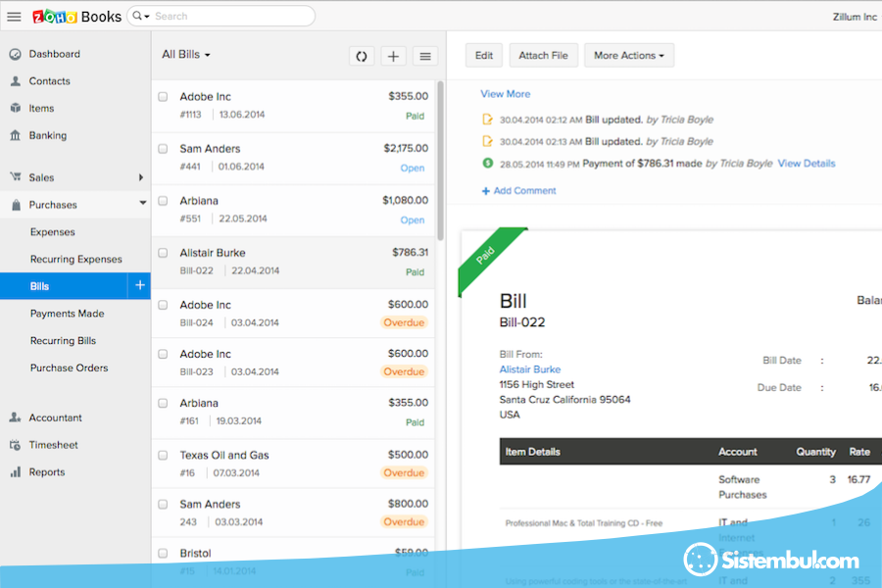Select the Bills sidebar item
The height and width of the screenshot is (588, 882).
coord(64,286)
